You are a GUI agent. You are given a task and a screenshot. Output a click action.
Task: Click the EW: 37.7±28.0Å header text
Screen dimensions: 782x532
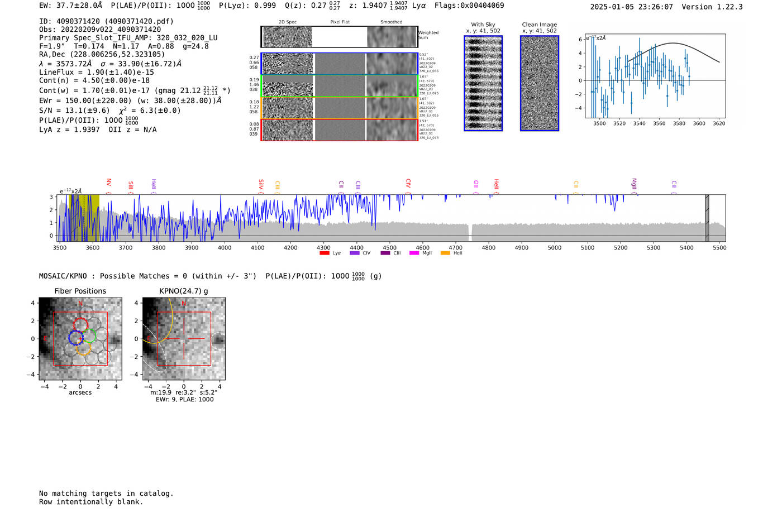71,6
